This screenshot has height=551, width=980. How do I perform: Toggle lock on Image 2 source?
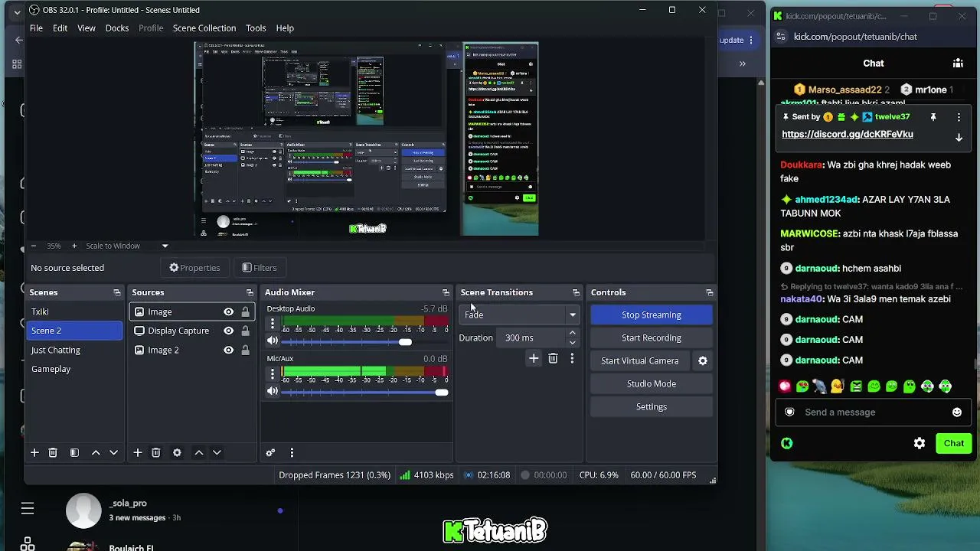[x=245, y=350]
